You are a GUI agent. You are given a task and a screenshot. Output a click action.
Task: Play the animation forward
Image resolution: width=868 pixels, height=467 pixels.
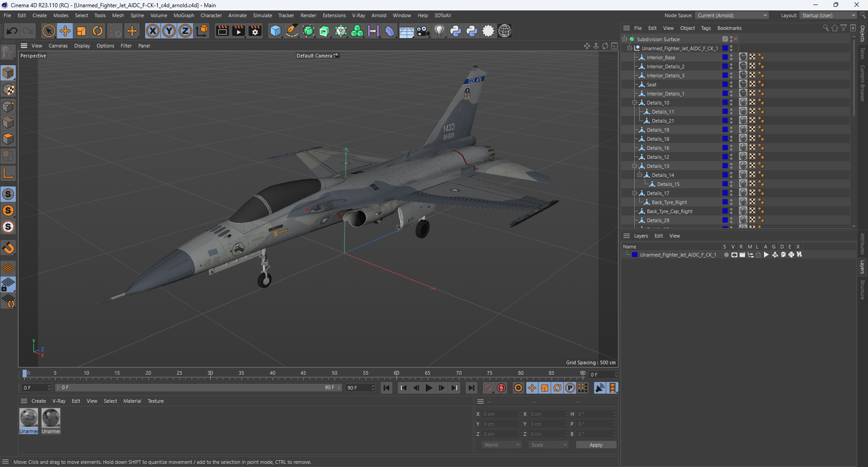click(429, 388)
